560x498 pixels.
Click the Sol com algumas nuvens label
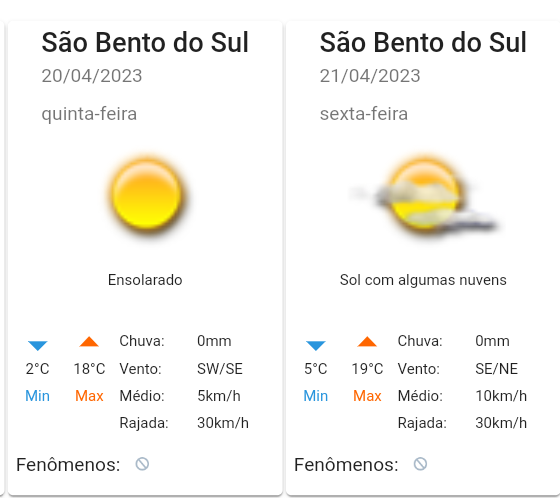pos(423,280)
